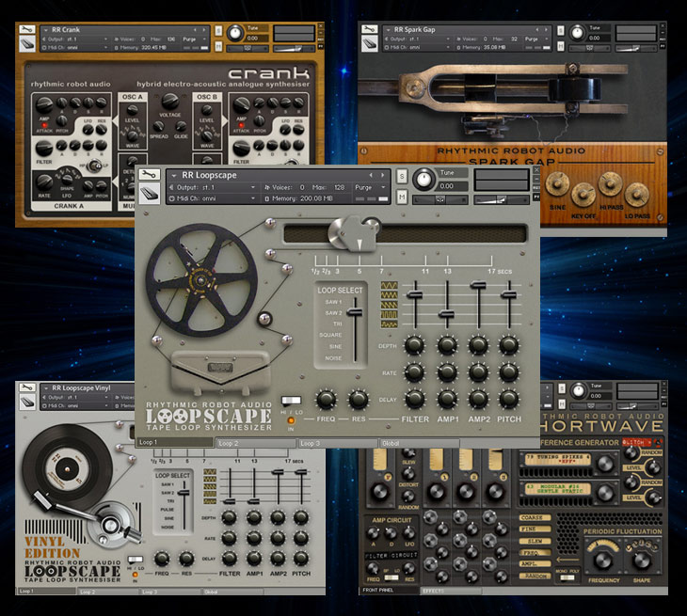
Task: Click previous preset arrow in RR Spark Gap
Action: click(537, 30)
